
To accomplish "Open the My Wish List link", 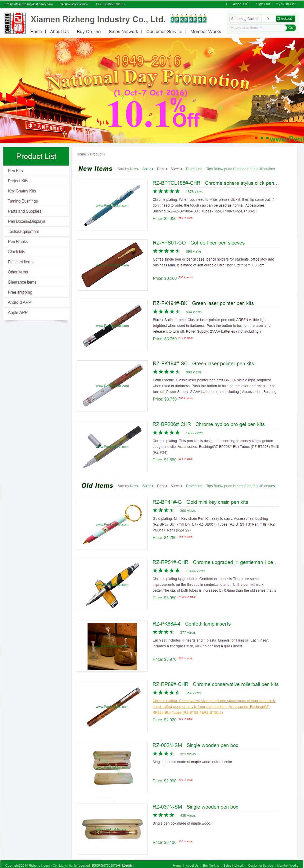I will [285, 4].
